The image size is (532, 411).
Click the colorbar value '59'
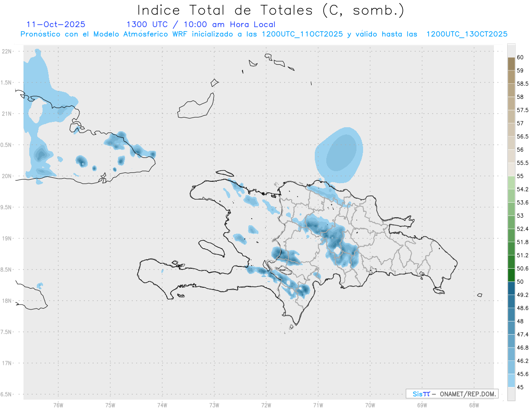[520, 70]
